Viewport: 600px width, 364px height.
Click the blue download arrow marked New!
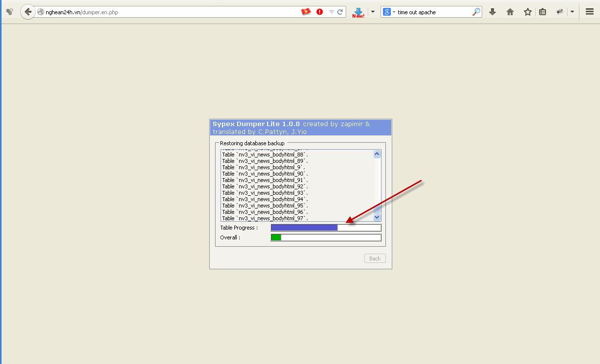(x=358, y=12)
